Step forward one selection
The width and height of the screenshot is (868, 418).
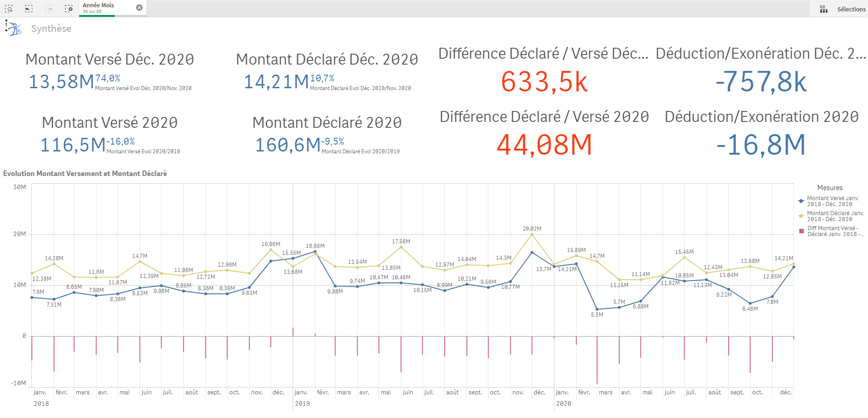tap(49, 9)
